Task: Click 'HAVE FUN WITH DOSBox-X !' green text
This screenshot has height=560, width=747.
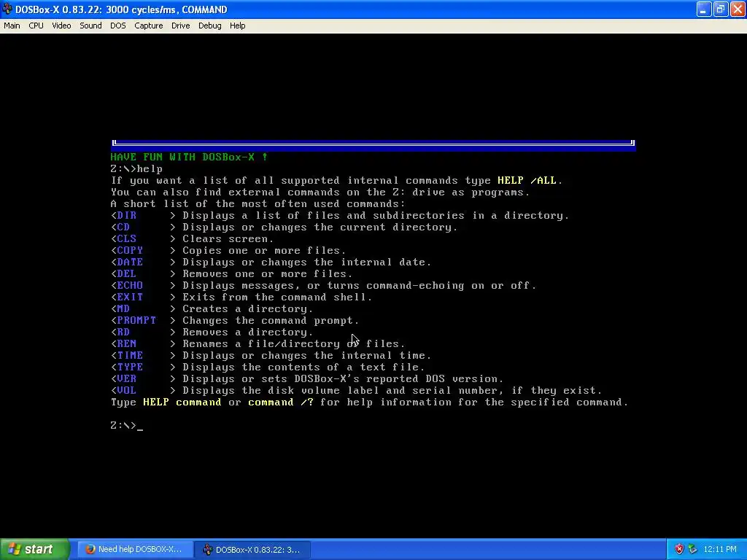Action: pos(189,157)
